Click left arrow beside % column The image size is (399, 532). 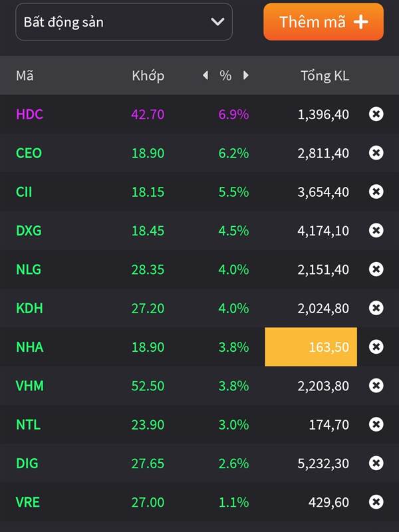click(x=205, y=75)
